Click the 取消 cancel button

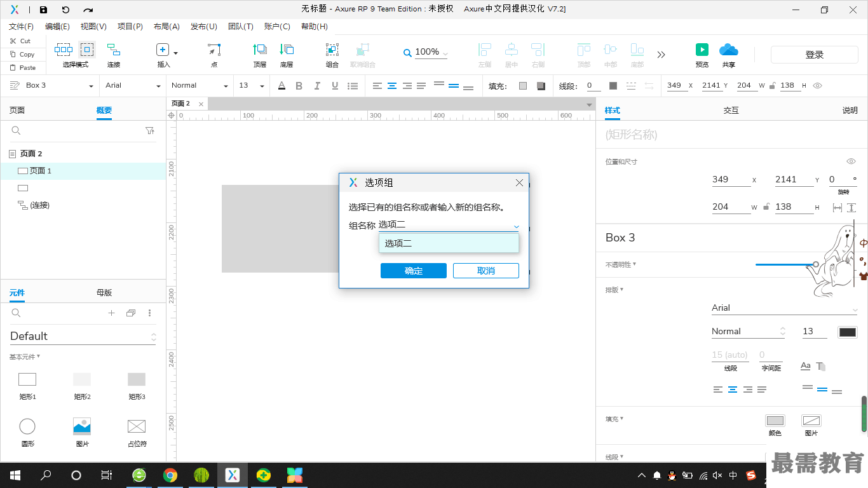(x=486, y=271)
